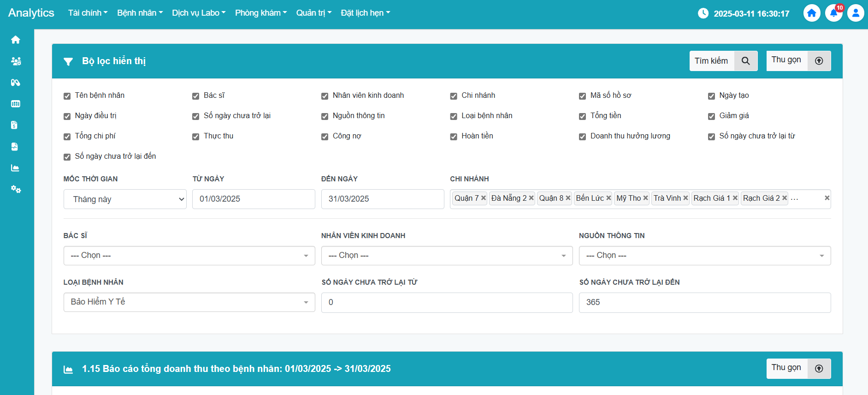This screenshot has width=868, height=395.
Task: Click the medical record file sidebar icon
Action: tap(14, 147)
